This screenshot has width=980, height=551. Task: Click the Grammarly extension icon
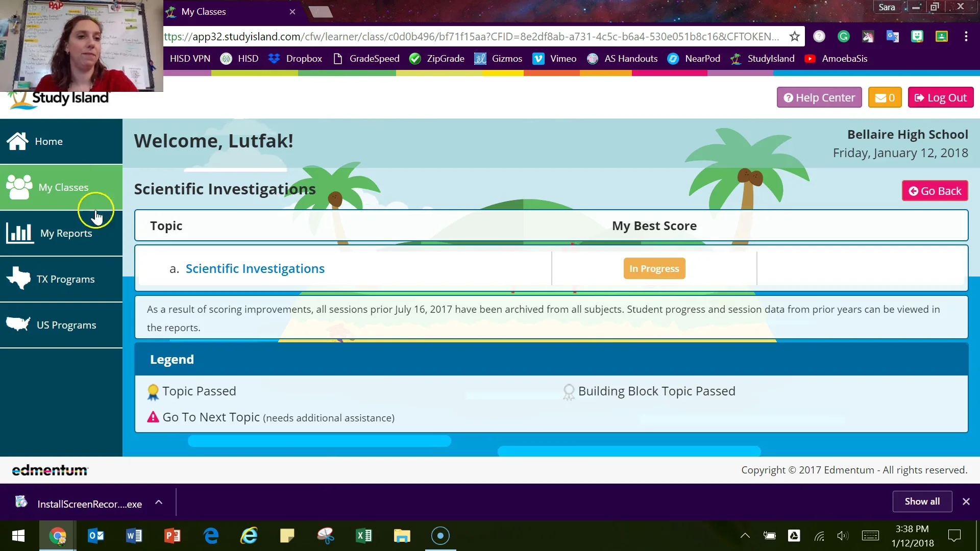(x=844, y=36)
